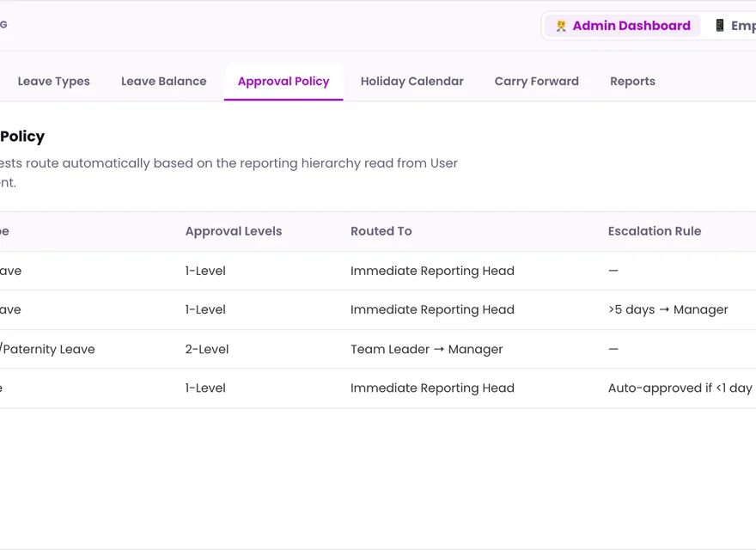
Task: Open the Leave Balance tab
Action: coord(164,81)
